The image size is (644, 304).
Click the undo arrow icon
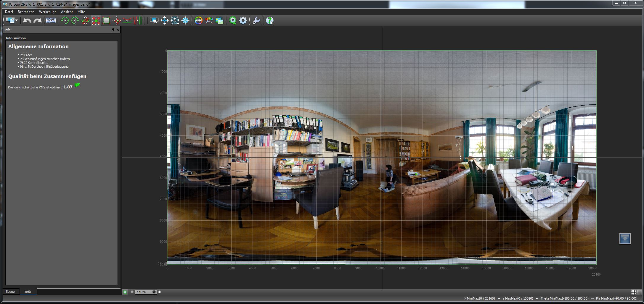[x=27, y=20]
